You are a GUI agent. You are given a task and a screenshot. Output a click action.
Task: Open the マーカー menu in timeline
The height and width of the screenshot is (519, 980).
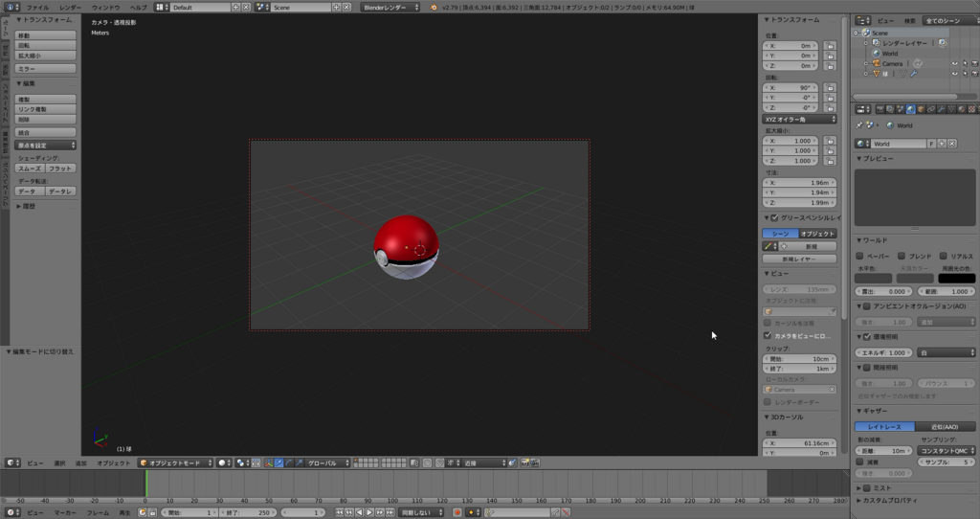coord(65,512)
